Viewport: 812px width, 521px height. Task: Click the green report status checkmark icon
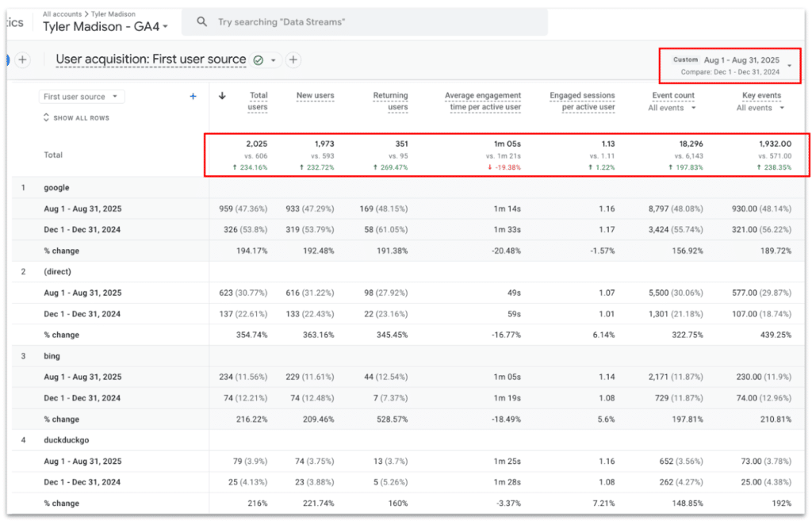click(x=259, y=60)
